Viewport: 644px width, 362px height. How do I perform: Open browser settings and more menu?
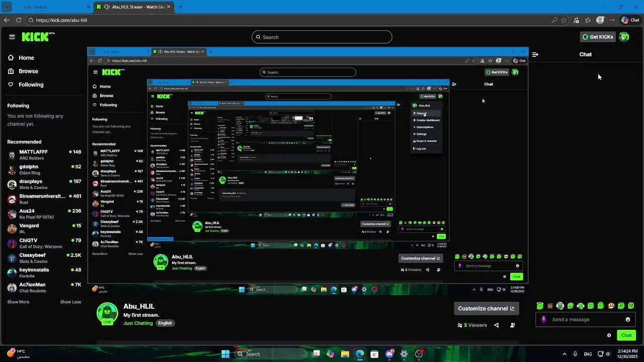pos(612,20)
